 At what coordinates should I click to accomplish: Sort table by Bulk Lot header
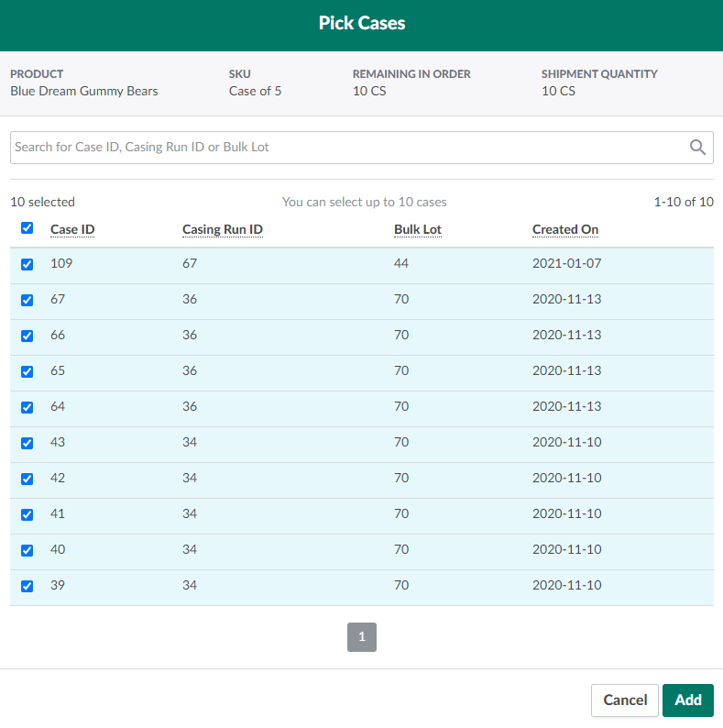[418, 229]
